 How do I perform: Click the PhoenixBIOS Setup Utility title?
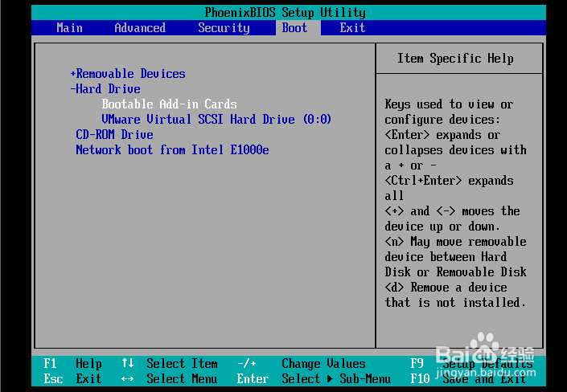tap(285, 13)
